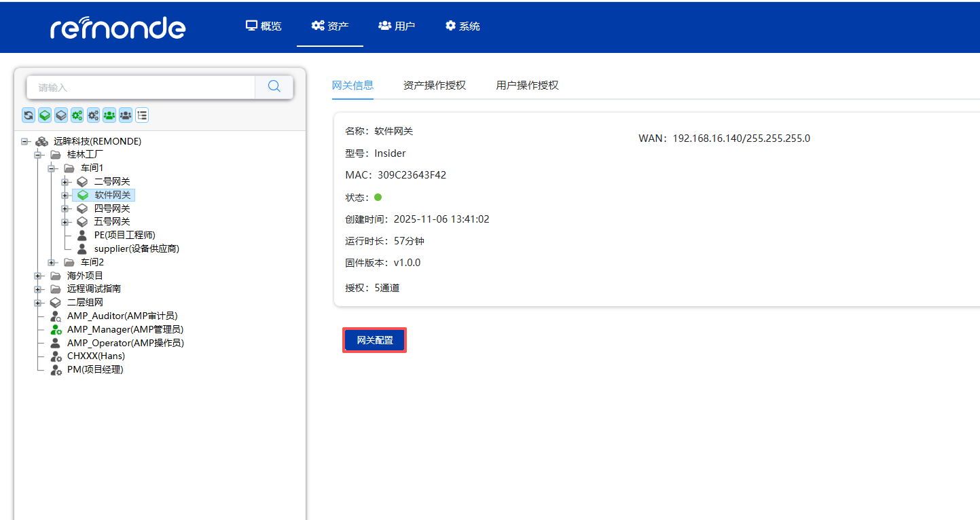The width and height of the screenshot is (980, 520).
Task: Toggle visibility of 远眸科技(REMONDE) root node
Action: point(24,141)
